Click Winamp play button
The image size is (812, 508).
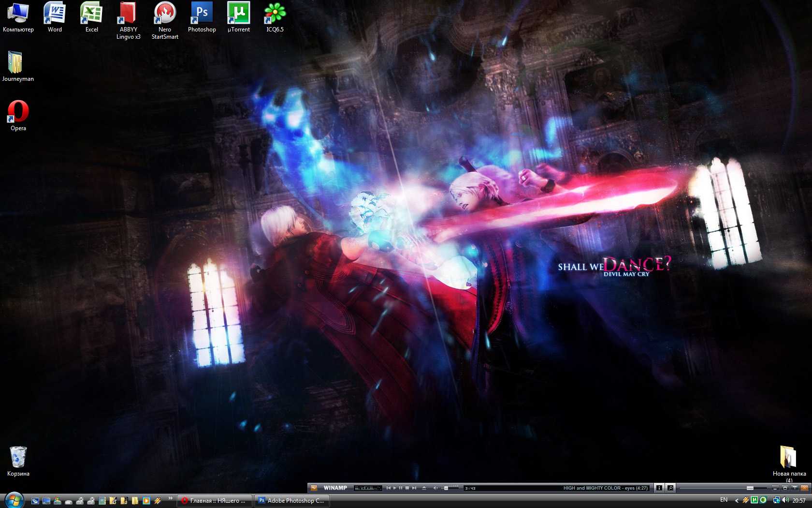tap(395, 488)
